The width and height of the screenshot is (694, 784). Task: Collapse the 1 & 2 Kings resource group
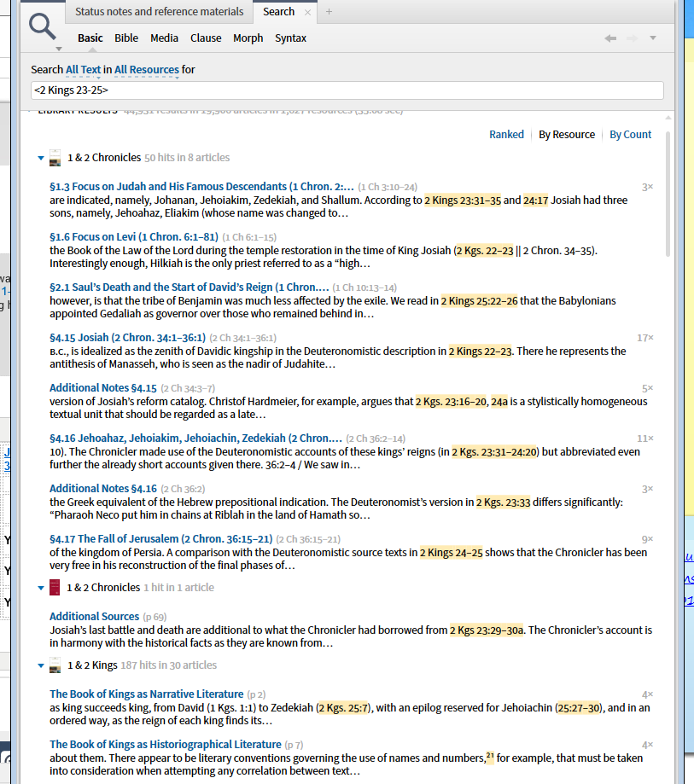(41, 665)
